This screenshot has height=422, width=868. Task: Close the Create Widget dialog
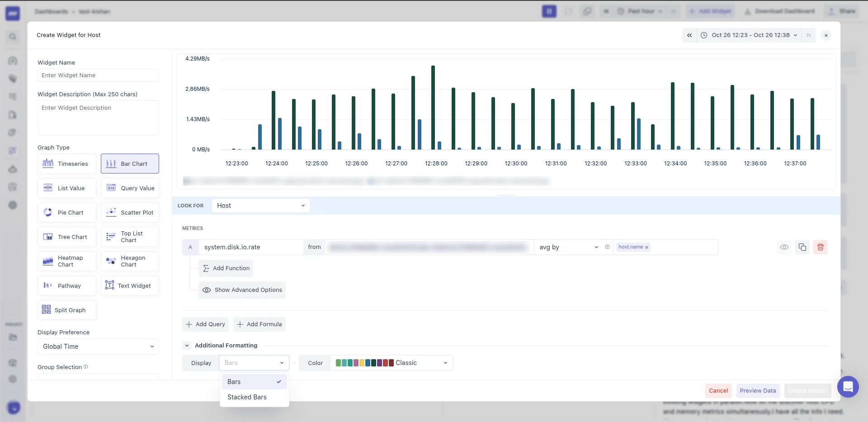coord(826,35)
